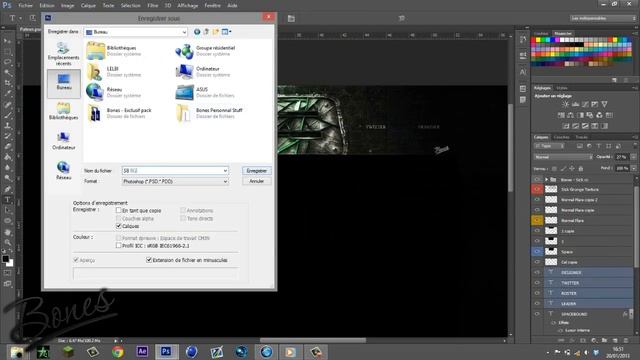Select the Paint Bucket tool
The image size is (640, 360).
click(7, 158)
